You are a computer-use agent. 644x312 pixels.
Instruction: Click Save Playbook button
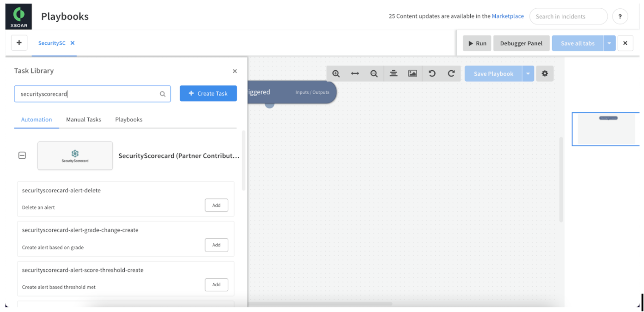coord(493,73)
